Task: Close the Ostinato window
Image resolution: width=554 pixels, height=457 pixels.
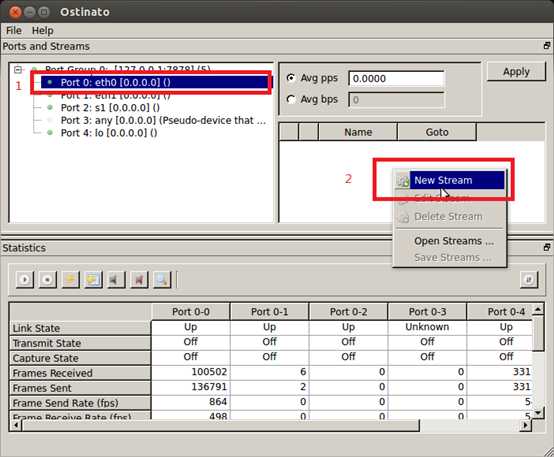Action: [15, 12]
